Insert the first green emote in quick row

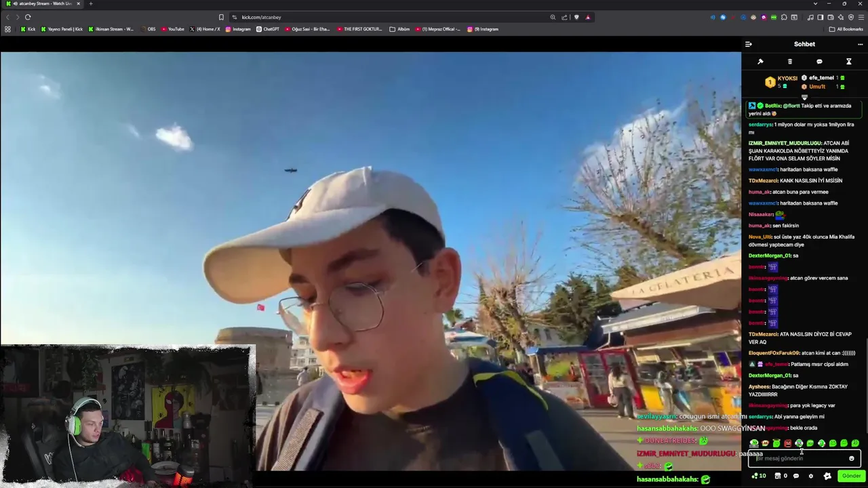tap(753, 443)
